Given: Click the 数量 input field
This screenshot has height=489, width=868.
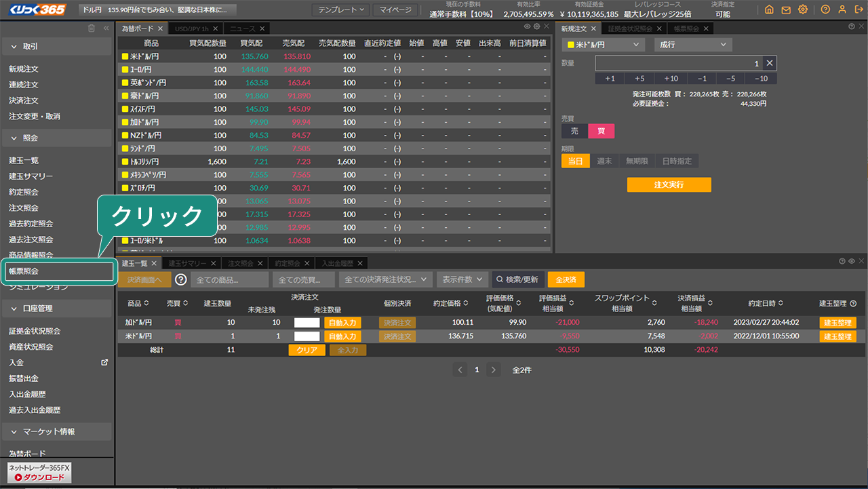Looking at the screenshot, I should (x=679, y=63).
